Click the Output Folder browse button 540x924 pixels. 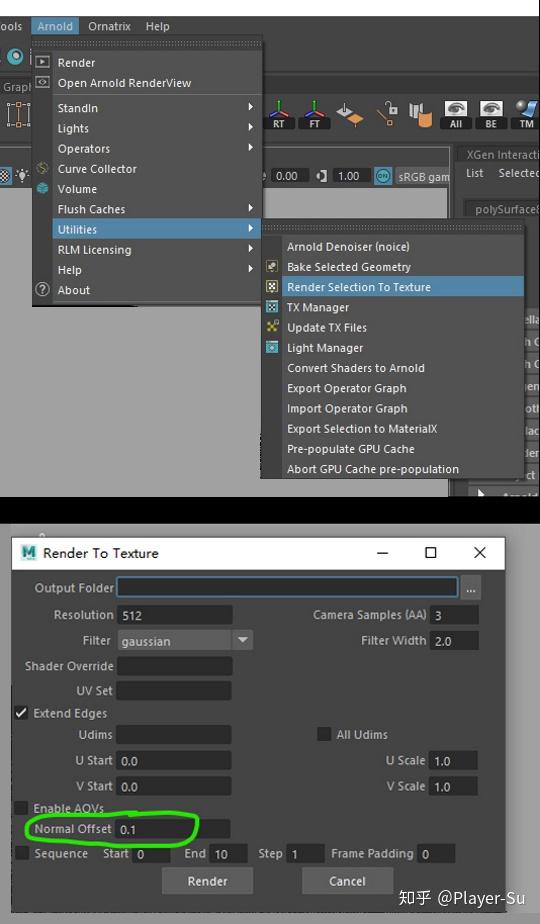click(470, 588)
